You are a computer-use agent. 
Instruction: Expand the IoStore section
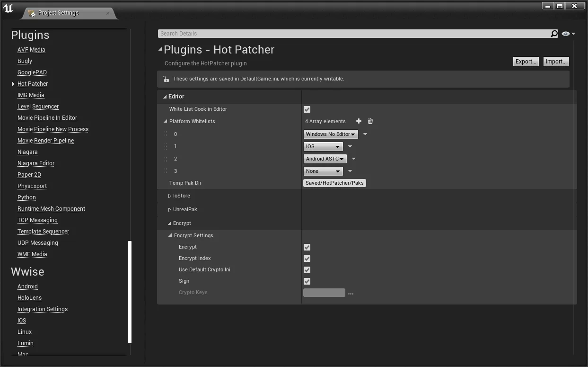click(170, 196)
